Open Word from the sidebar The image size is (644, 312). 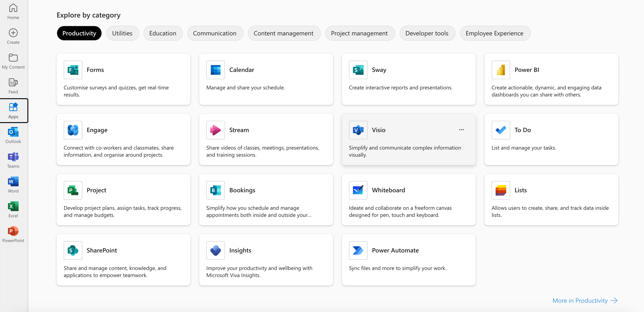[x=13, y=184]
